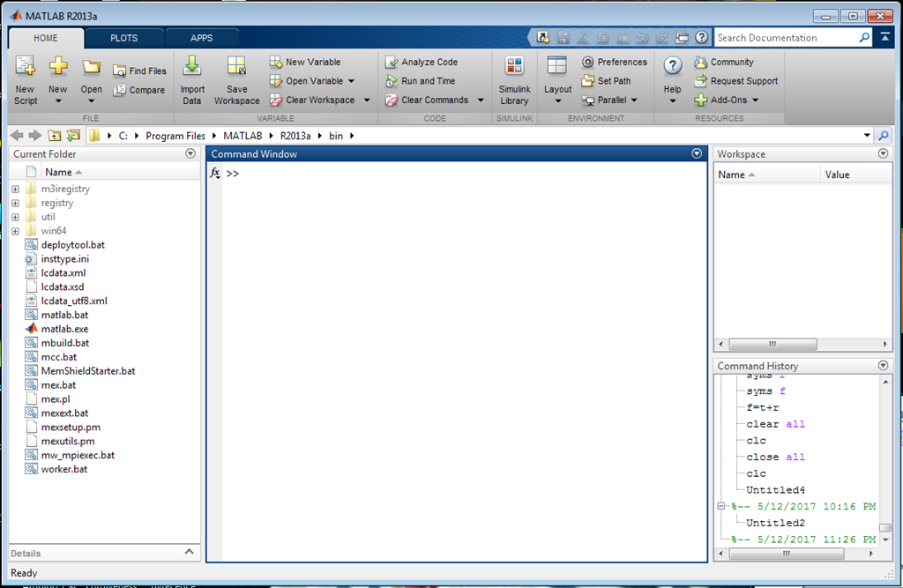Switch to the PLOTS tab
This screenshot has width=903, height=588.
(123, 37)
